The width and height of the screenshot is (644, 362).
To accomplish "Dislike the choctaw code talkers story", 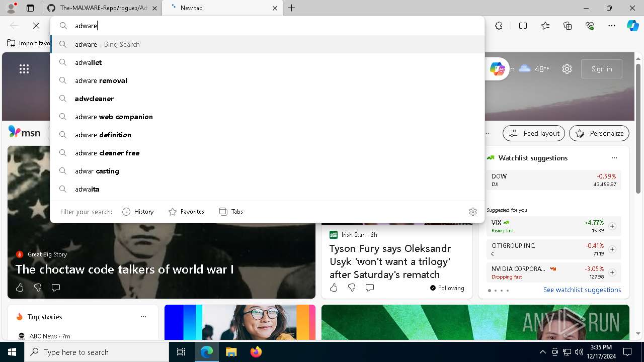I will [38, 288].
